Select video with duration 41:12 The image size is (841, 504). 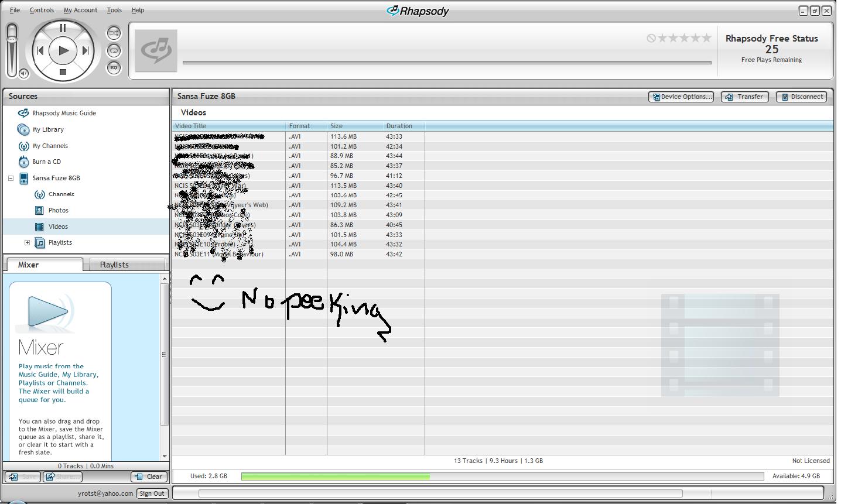pos(502,176)
